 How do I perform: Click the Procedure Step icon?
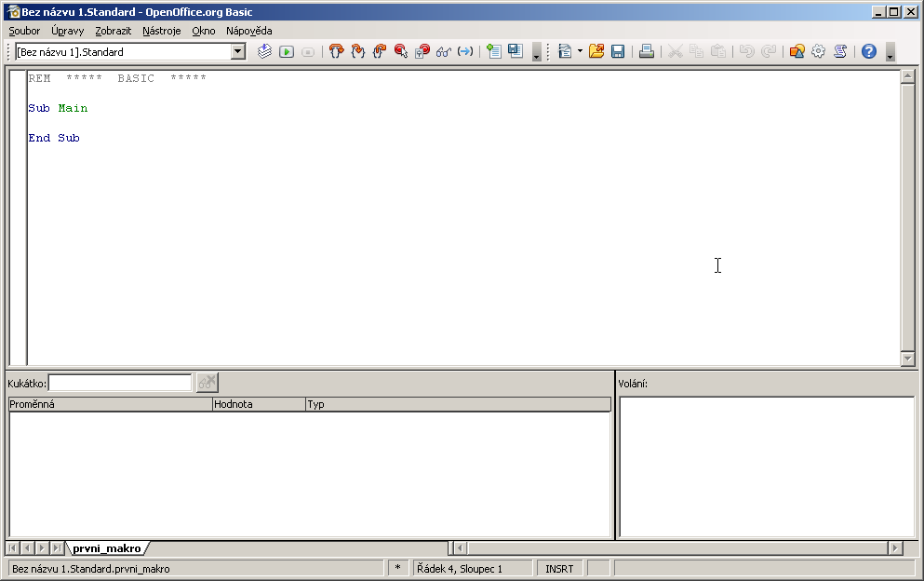pyautogui.click(x=337, y=52)
